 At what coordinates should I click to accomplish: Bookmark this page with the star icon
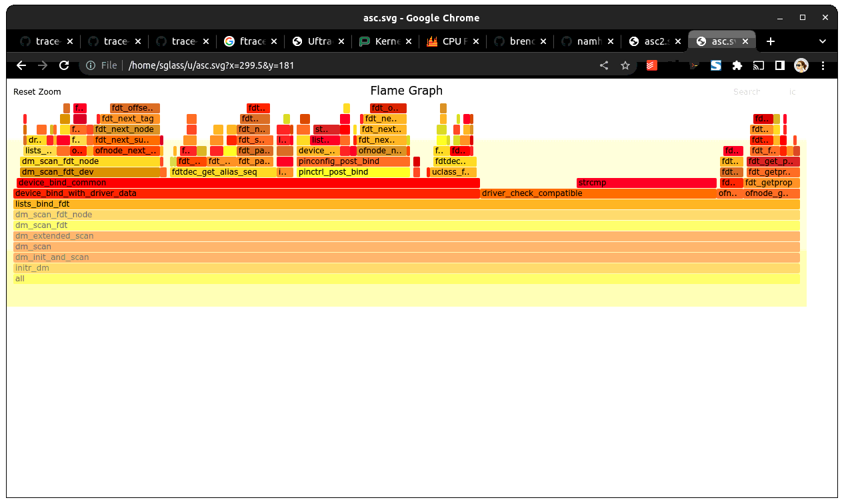(625, 65)
